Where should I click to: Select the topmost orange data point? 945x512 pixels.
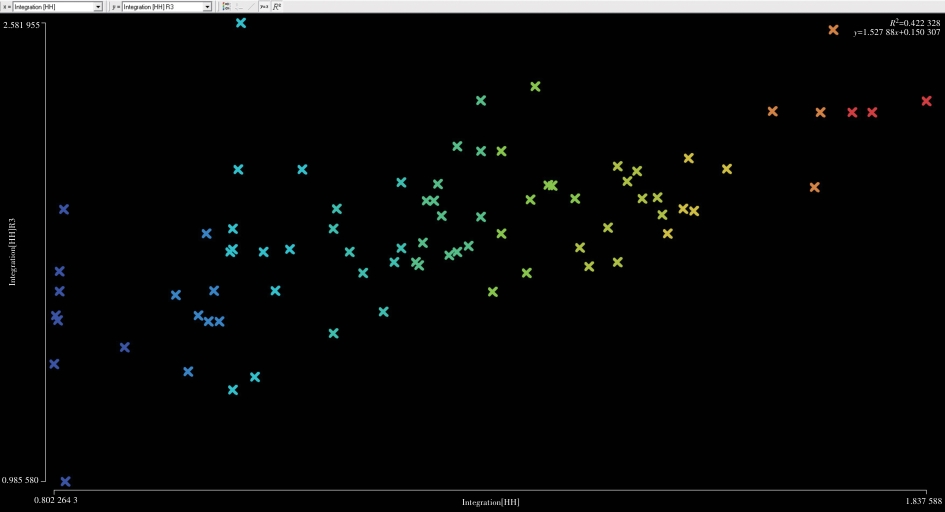pyautogui.click(x=833, y=30)
